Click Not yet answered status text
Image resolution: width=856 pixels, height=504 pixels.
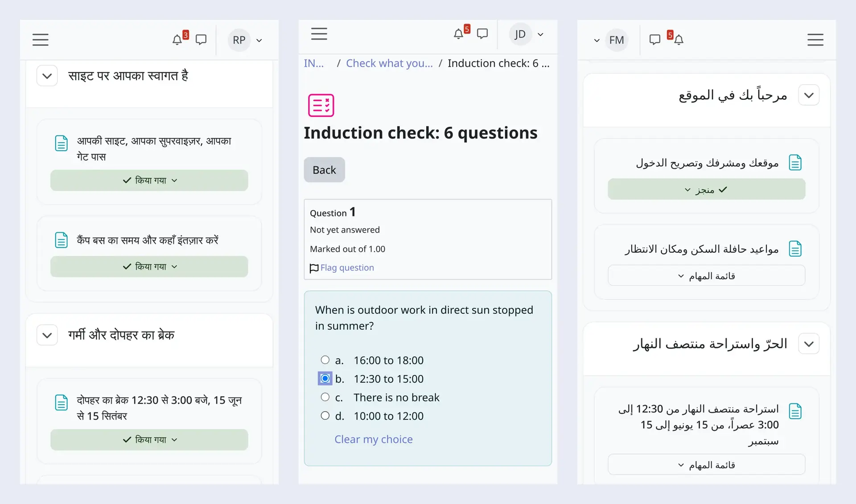pyautogui.click(x=345, y=230)
